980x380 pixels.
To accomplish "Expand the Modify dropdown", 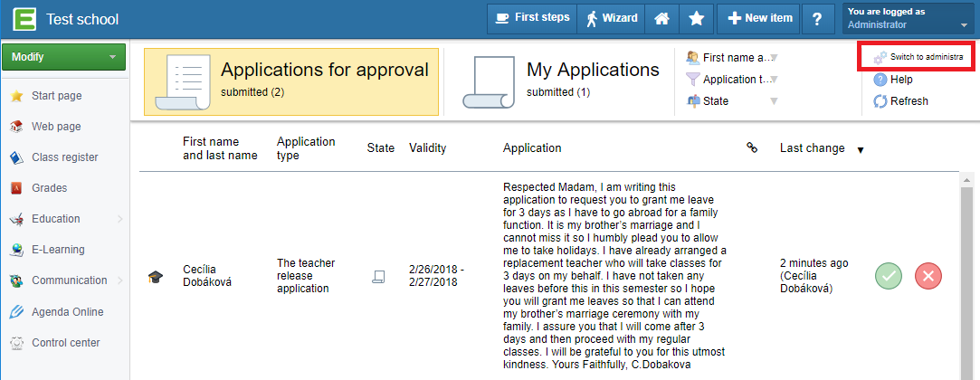I will (63, 57).
